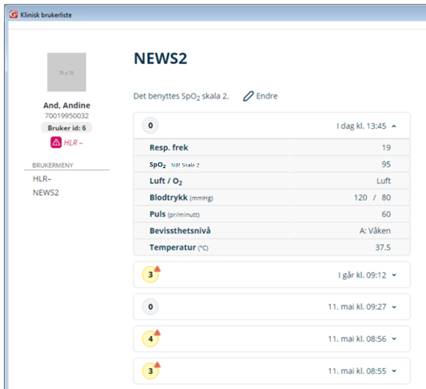Viewport: 426px width, 389px height.
Task: Click Endre to change SpO2 scale
Action: 267,96
